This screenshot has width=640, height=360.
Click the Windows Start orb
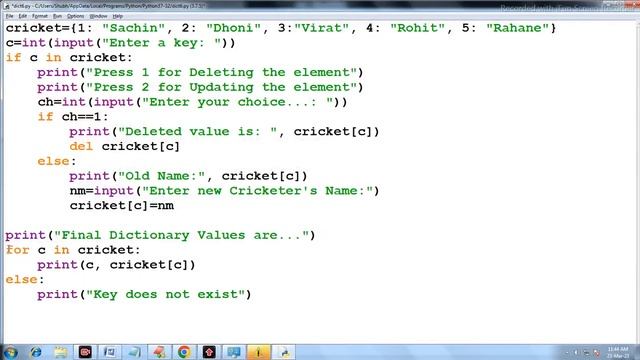(11, 352)
